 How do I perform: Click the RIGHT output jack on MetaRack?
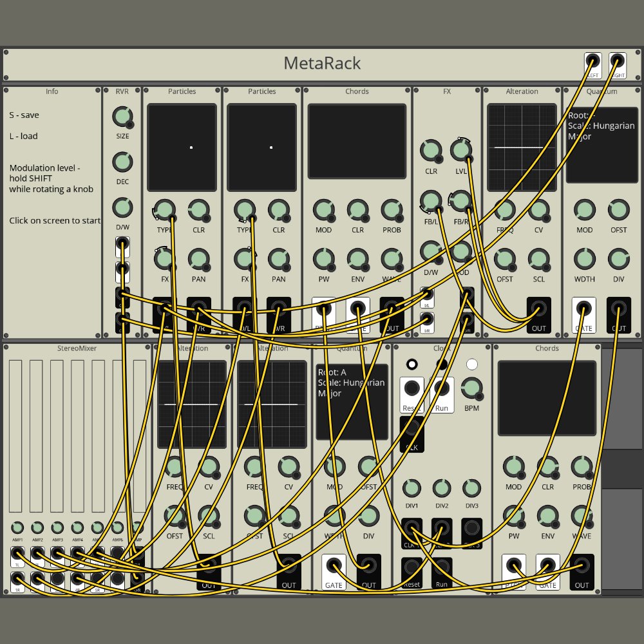point(618,63)
